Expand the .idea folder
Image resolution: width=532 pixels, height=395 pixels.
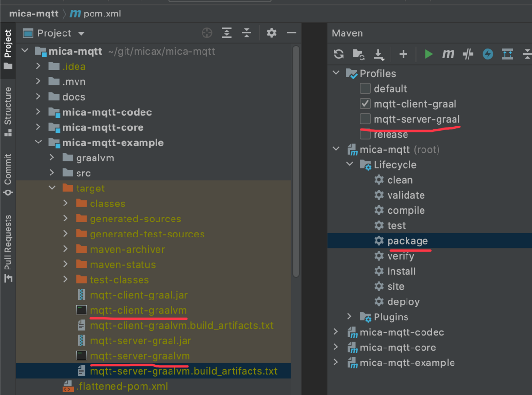(38, 66)
